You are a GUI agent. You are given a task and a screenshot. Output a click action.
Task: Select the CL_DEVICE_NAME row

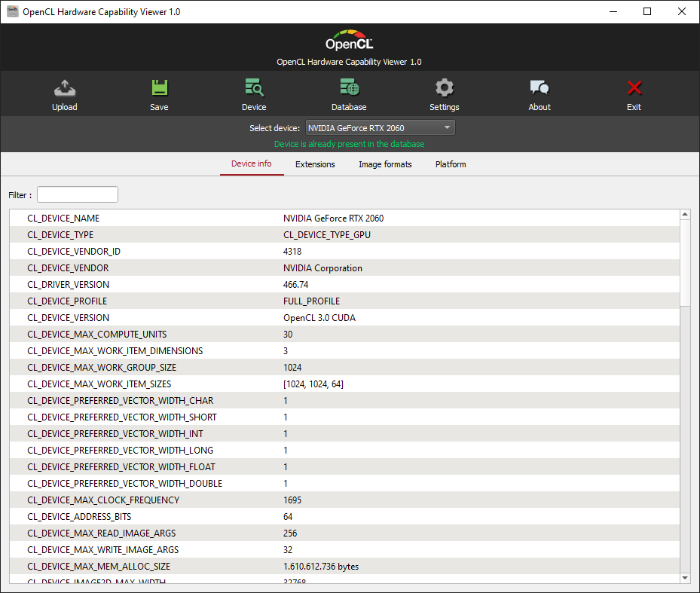[x=344, y=219]
